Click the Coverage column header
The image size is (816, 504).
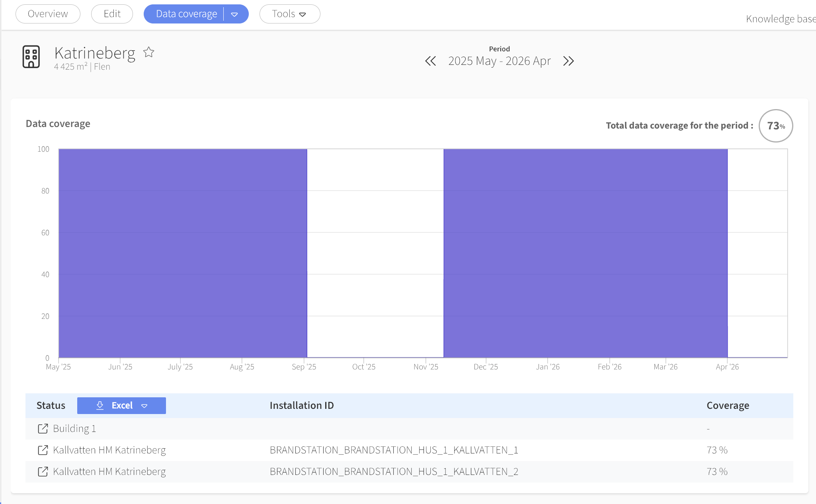(728, 405)
